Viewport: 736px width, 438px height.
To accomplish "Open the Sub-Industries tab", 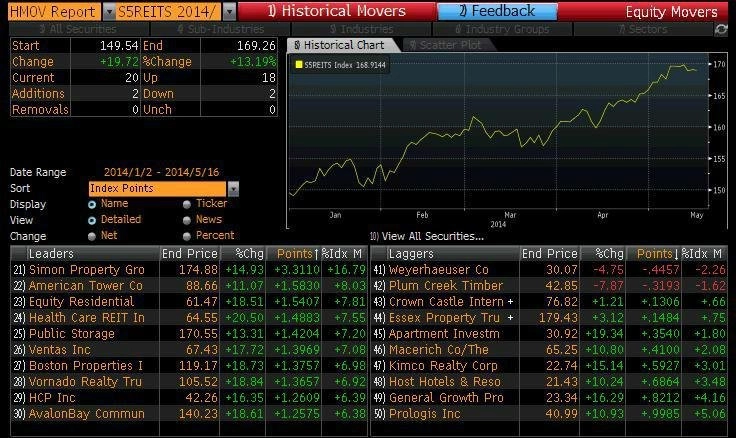I will tap(220, 30).
